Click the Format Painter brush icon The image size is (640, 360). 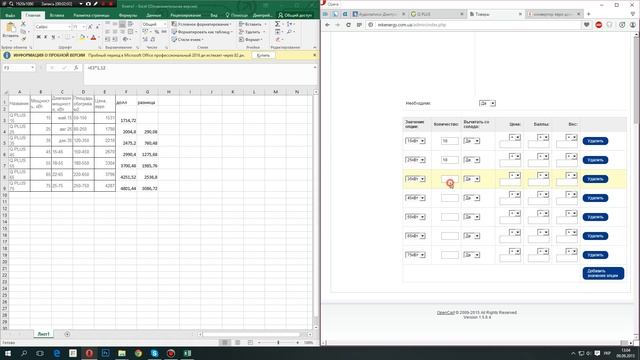[x=23, y=39]
